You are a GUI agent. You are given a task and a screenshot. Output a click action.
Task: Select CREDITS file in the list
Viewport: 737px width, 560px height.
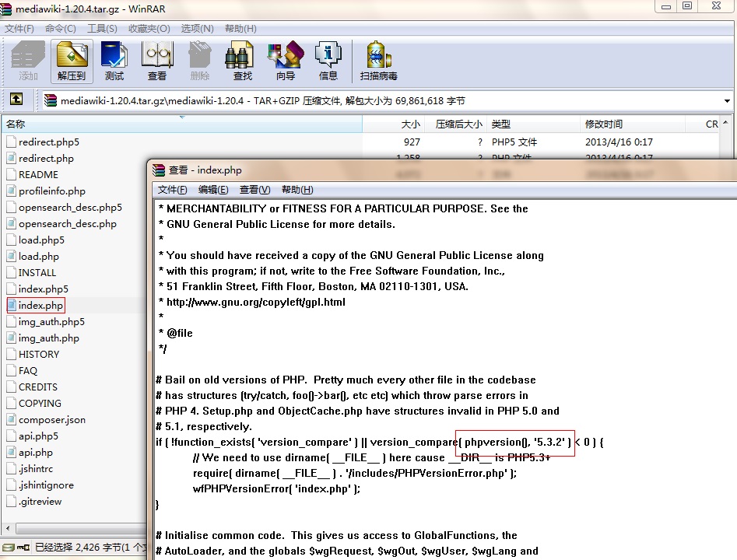click(38, 387)
